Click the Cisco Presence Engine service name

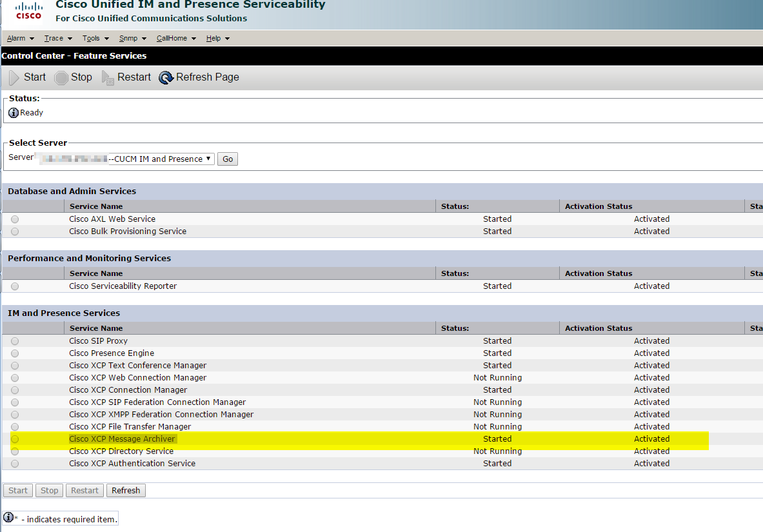[x=112, y=353]
